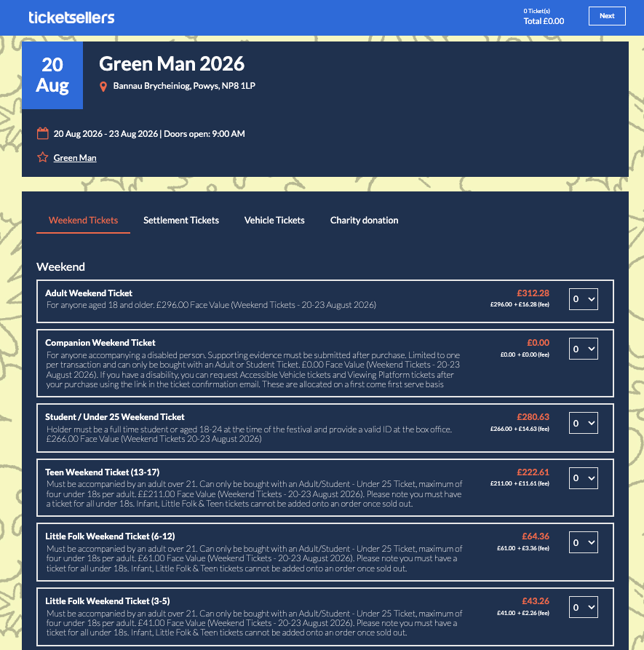644x650 pixels.
Task: Switch to the Vehicle Tickets tab
Action: click(x=274, y=221)
